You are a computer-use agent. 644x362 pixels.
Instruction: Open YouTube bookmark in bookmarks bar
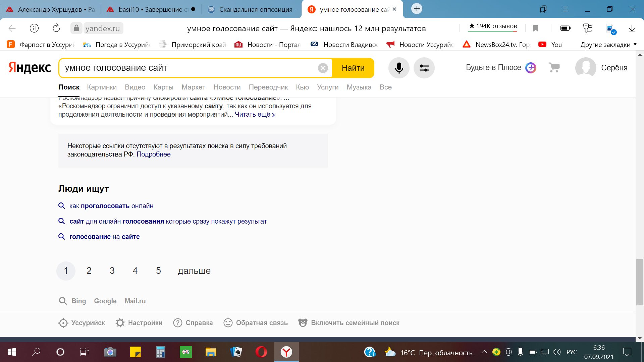(550, 45)
